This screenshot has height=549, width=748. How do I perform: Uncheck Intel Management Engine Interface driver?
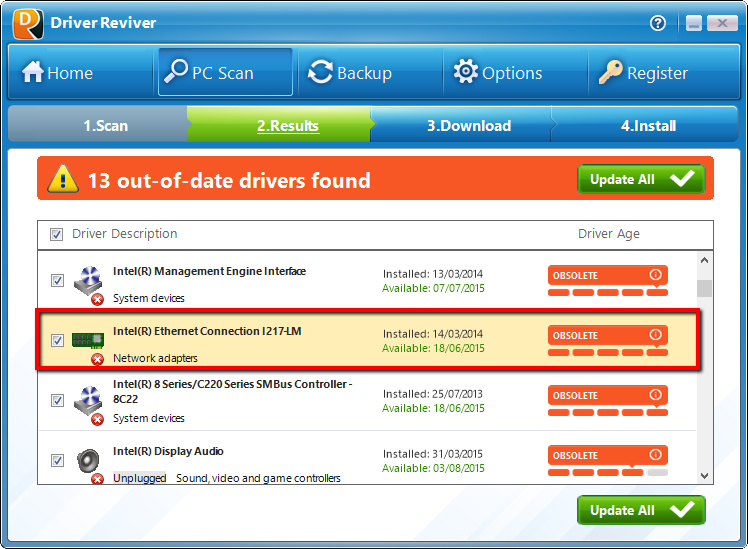(57, 280)
